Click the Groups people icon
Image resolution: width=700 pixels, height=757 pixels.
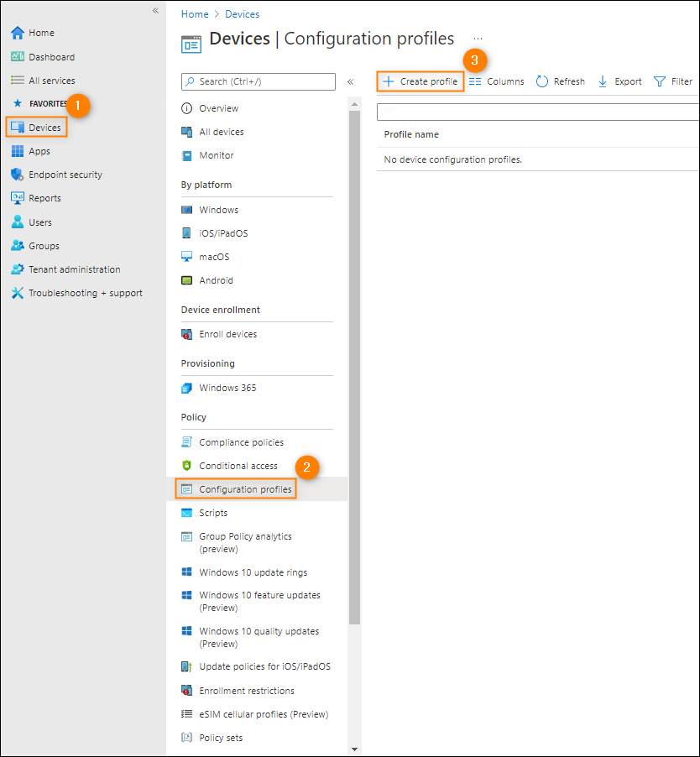(18, 246)
